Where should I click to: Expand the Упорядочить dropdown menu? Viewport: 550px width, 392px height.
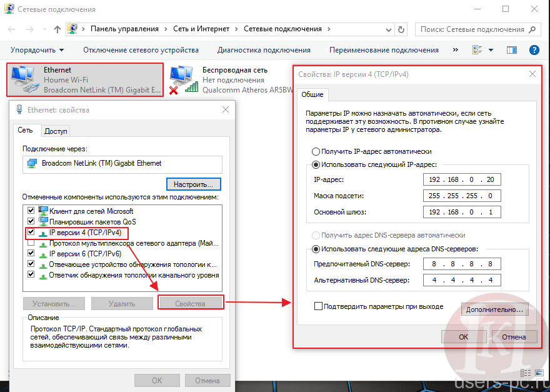37,50
